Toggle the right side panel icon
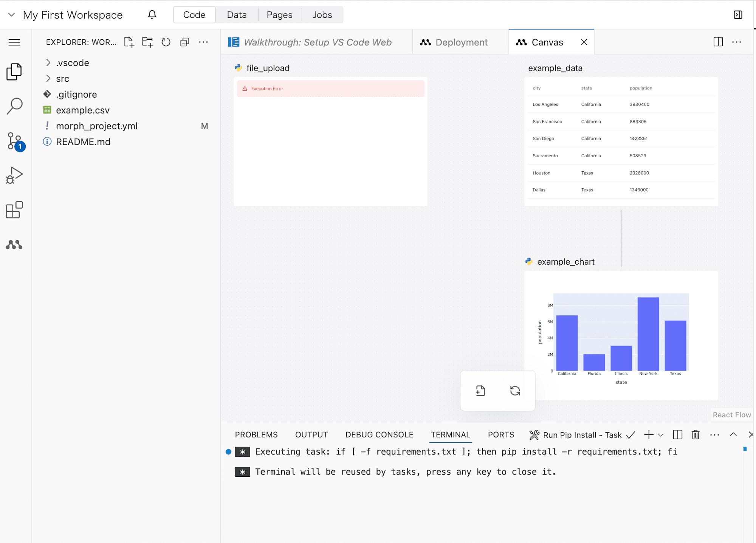The image size is (756, 543). click(738, 15)
